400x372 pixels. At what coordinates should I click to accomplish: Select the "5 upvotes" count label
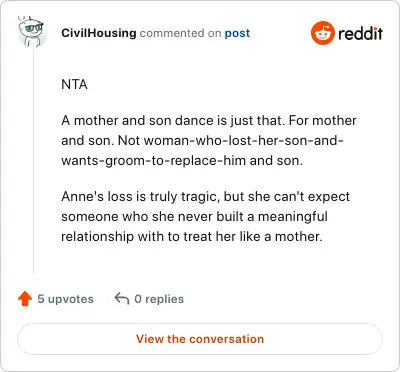65,299
